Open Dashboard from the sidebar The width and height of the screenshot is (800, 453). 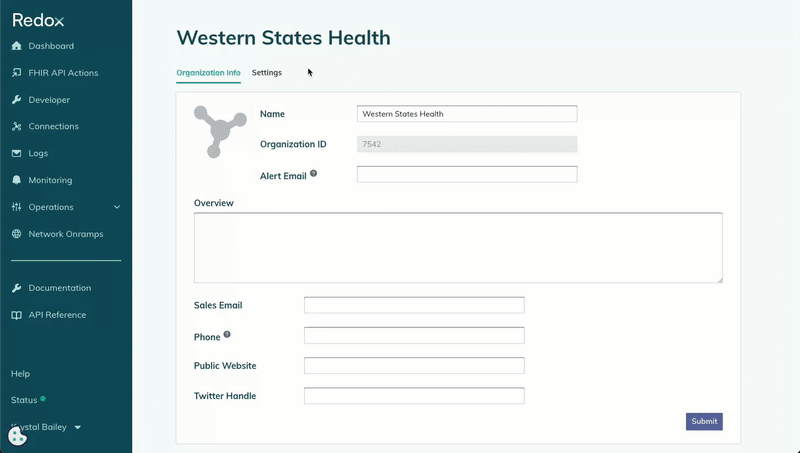pos(51,46)
